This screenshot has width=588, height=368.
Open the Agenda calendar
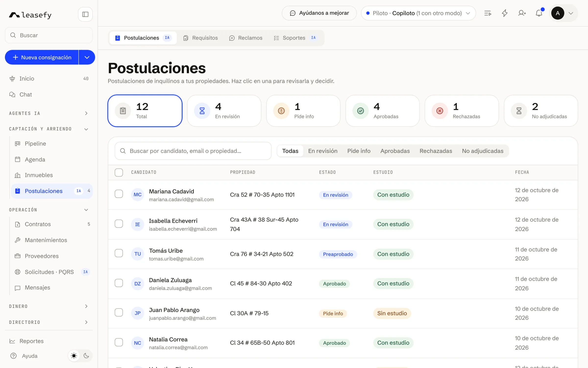point(52,159)
